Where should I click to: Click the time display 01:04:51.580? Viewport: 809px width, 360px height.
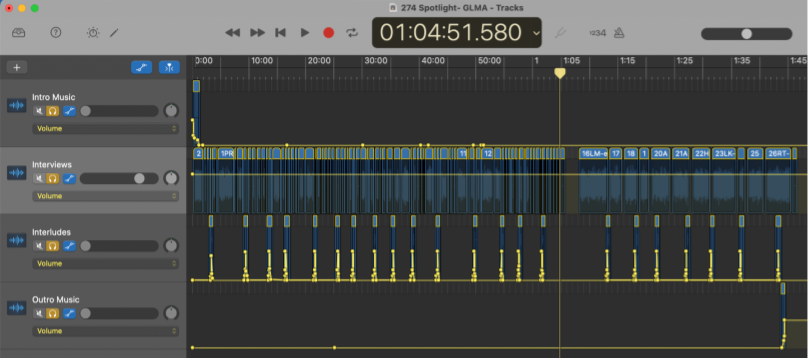[x=451, y=32]
